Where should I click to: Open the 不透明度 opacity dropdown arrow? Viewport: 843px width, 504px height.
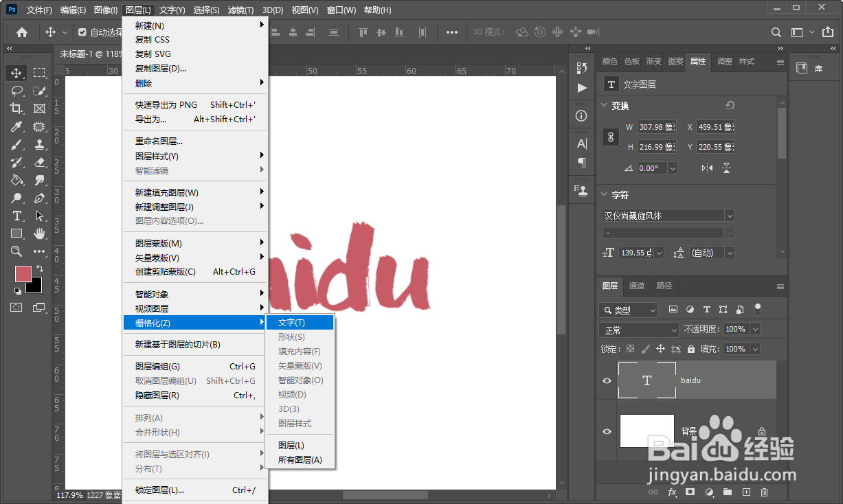[755, 330]
